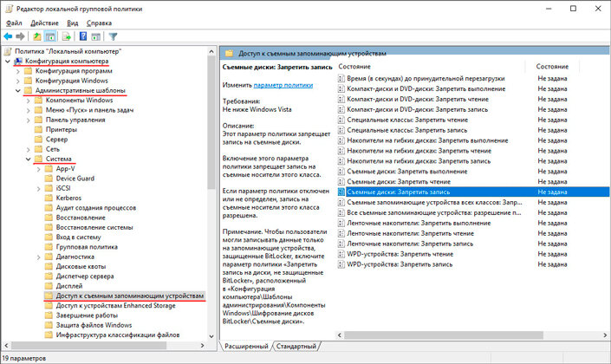Expand the 'Конфигурация Windows' node
Viewport: 611px width, 364px height.
pyautogui.click(x=18, y=81)
